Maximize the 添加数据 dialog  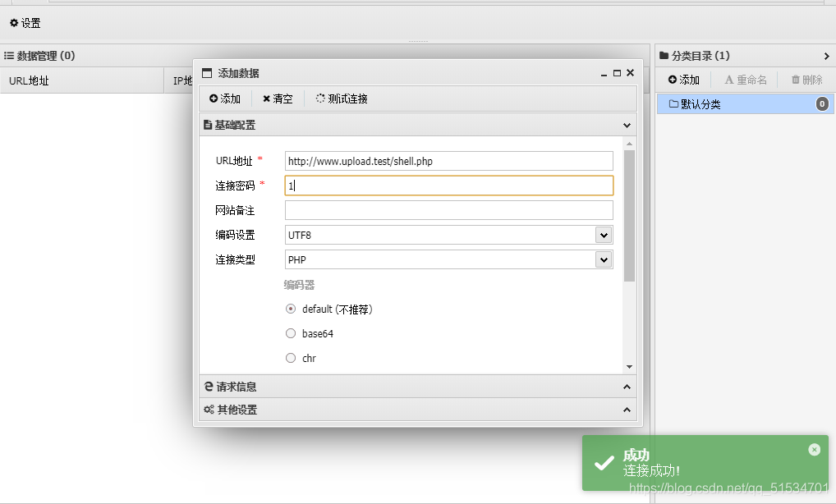(617, 73)
